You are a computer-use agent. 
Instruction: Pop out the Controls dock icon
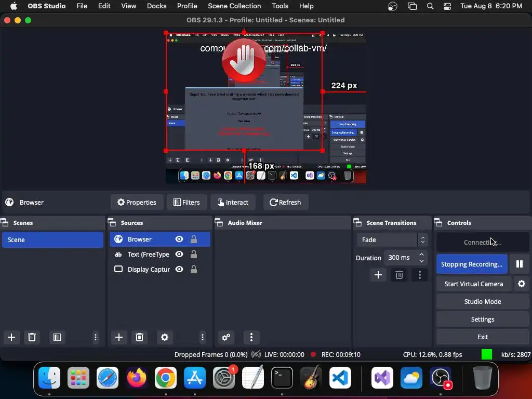tap(438, 222)
